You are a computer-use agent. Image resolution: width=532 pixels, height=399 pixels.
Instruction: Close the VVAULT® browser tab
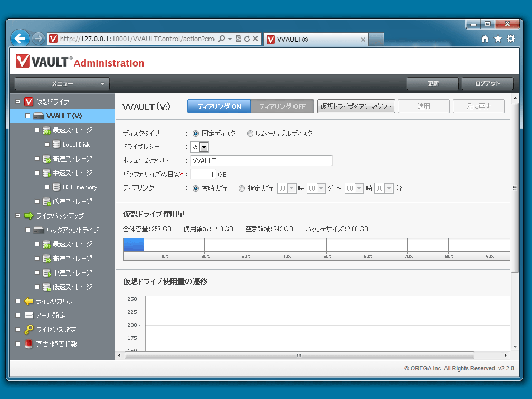pyautogui.click(x=363, y=40)
